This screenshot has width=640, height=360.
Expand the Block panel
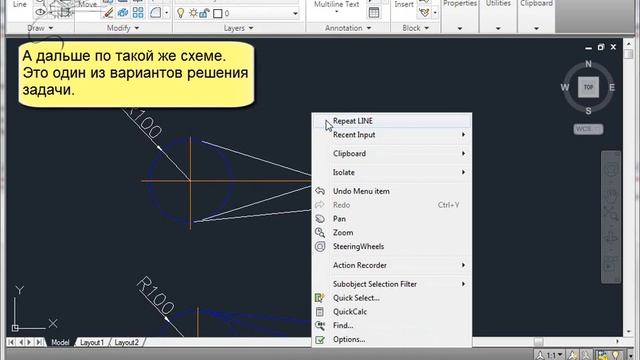(416, 28)
